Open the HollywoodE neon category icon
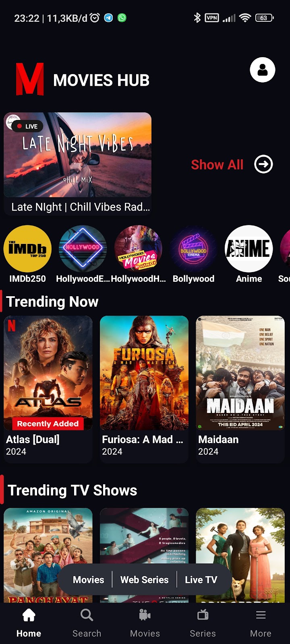This screenshot has width=290, height=644. coord(83,249)
